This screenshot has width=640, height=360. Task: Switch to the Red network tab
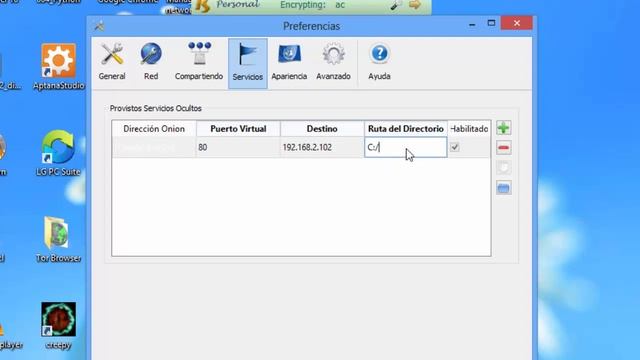tap(151, 62)
